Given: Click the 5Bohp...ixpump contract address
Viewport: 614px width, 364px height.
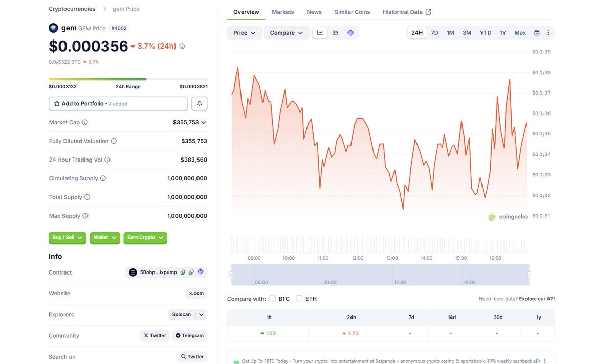Looking at the screenshot, I should pyautogui.click(x=159, y=272).
